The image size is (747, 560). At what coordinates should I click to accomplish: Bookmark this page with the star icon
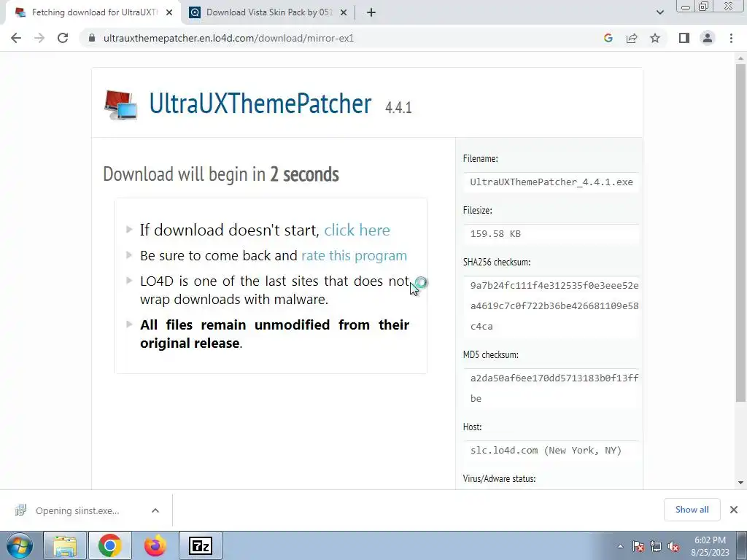pos(655,38)
